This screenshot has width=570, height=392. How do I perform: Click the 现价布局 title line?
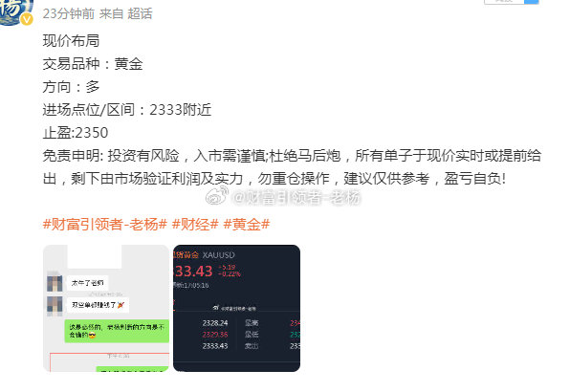coord(71,41)
